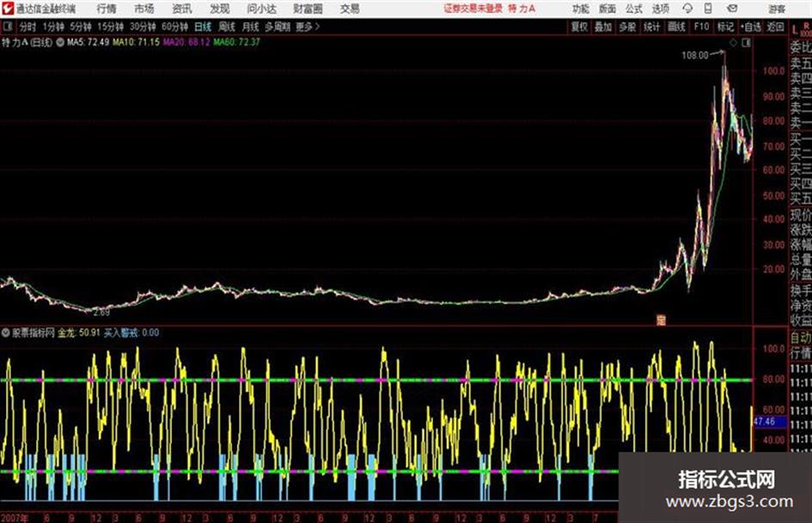This screenshot has width=812, height=523.
Task: Toggle the left sidebar panel icon
Action: (7, 26)
